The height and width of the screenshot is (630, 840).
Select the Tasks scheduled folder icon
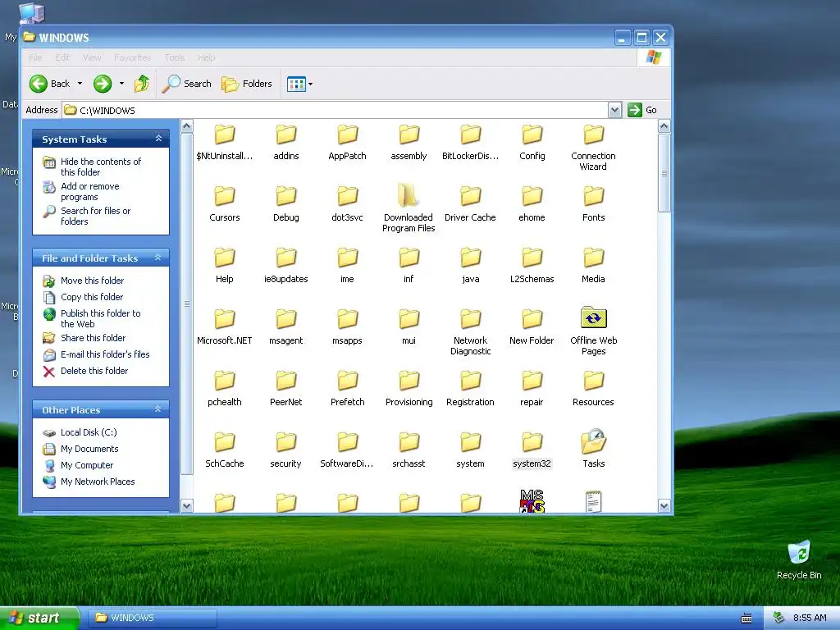(594, 442)
